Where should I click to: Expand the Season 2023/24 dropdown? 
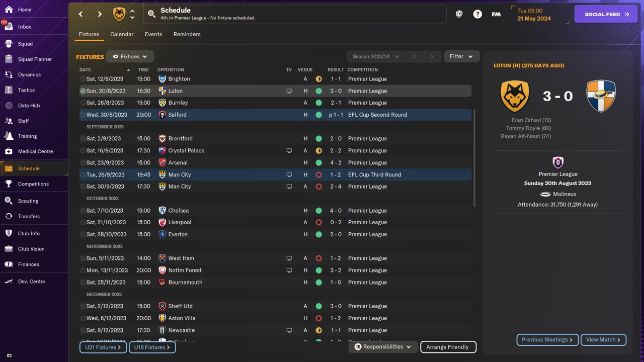[376, 57]
